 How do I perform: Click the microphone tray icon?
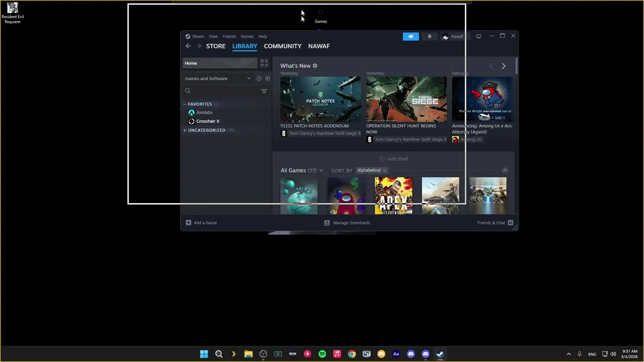click(580, 354)
